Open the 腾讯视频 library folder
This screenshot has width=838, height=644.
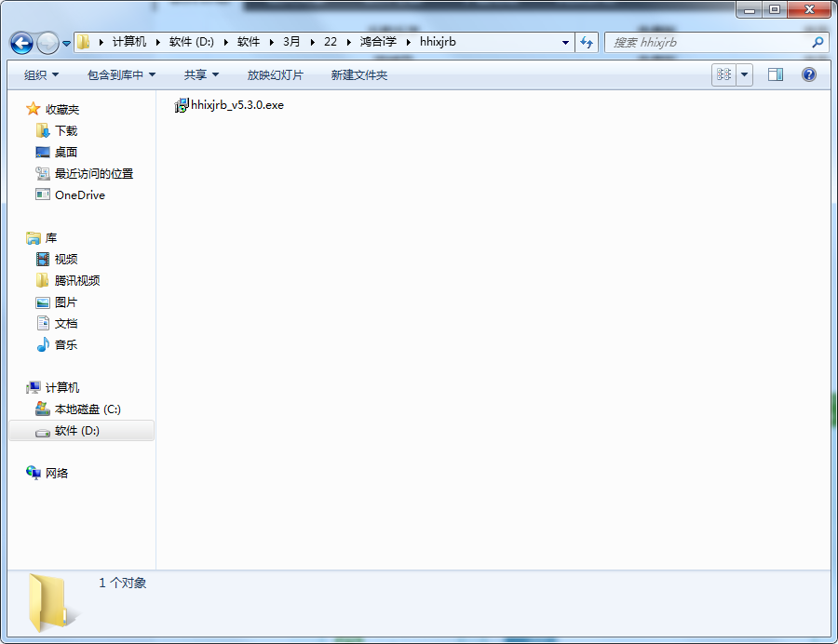pyautogui.click(x=77, y=280)
